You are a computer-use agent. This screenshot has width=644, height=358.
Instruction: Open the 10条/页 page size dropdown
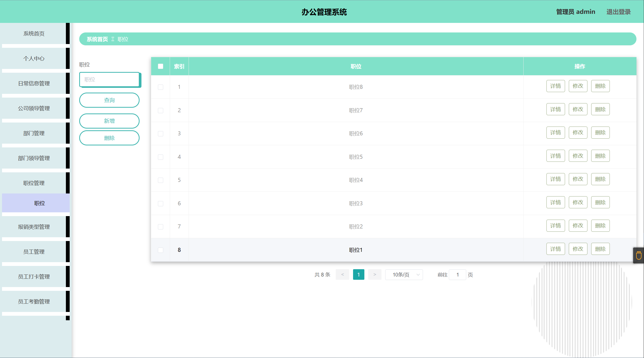[404, 275]
